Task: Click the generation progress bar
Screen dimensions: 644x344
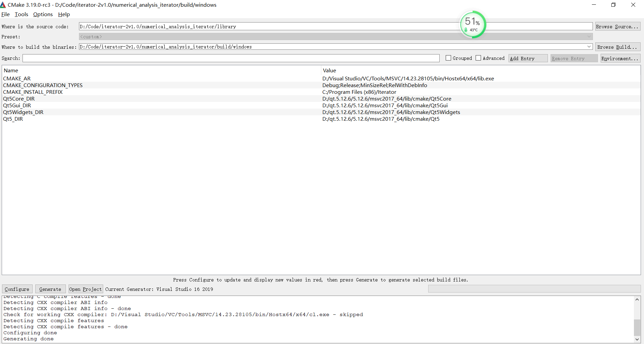Action: point(534,289)
